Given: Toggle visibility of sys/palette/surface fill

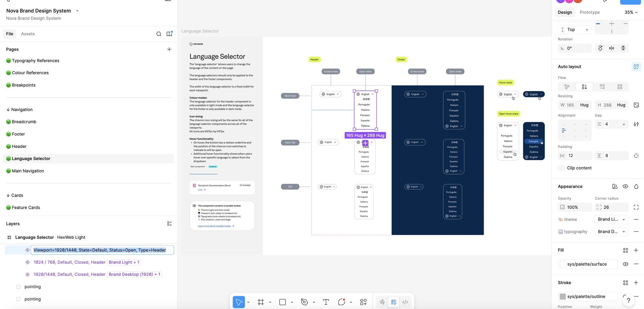Looking at the screenshot, I should pyautogui.click(x=625, y=264).
